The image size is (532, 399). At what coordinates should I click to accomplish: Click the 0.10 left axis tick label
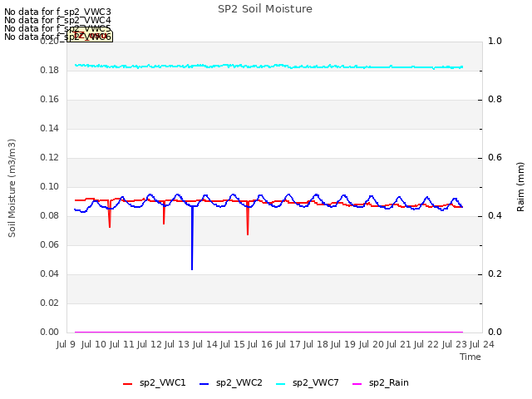pyautogui.click(x=50, y=186)
